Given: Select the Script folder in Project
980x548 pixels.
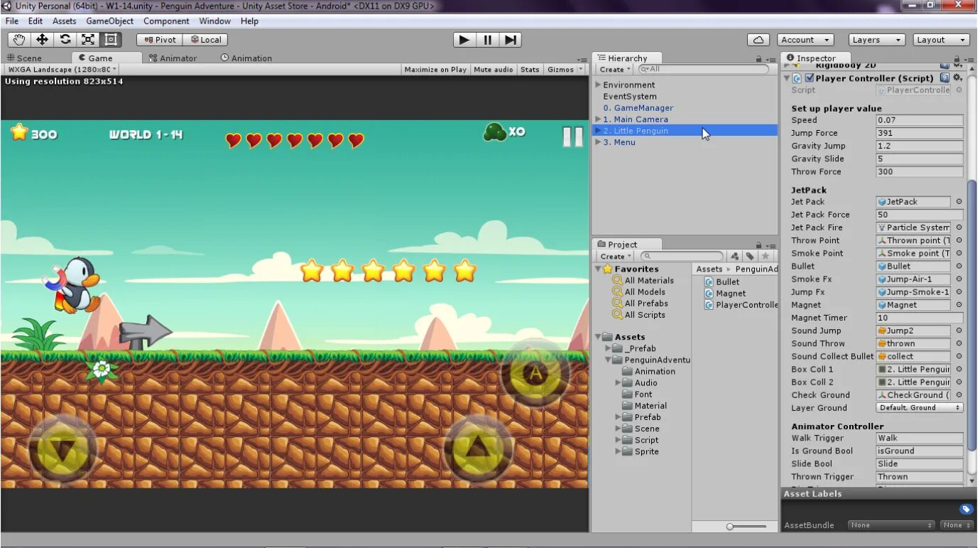Looking at the screenshot, I should (646, 440).
